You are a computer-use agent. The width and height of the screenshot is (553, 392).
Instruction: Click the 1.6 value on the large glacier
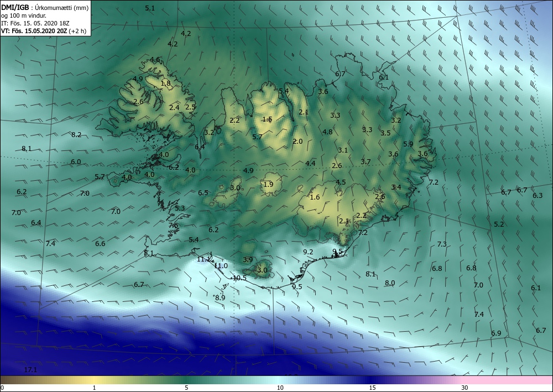[x=315, y=197]
